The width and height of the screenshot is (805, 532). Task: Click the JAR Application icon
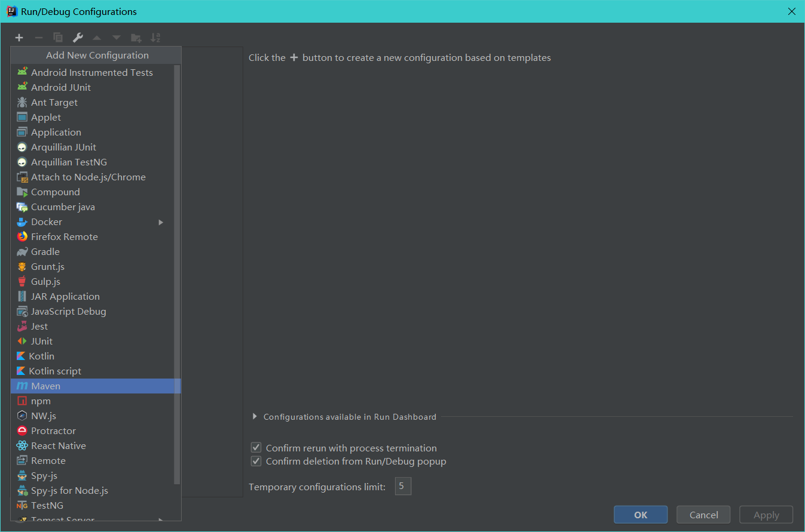[x=22, y=296]
